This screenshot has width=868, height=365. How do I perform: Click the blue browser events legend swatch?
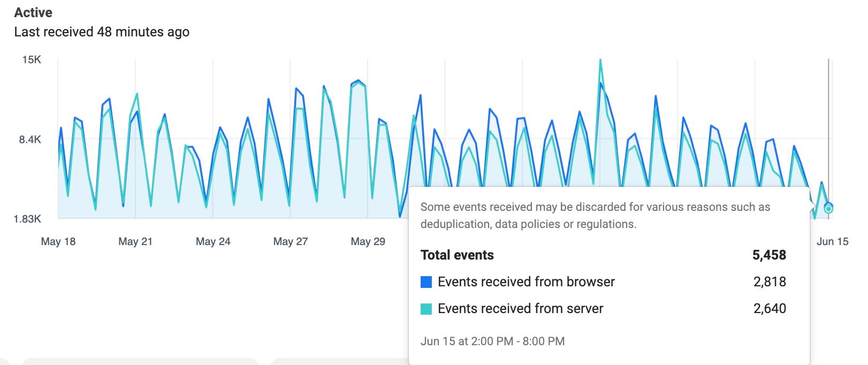[426, 282]
